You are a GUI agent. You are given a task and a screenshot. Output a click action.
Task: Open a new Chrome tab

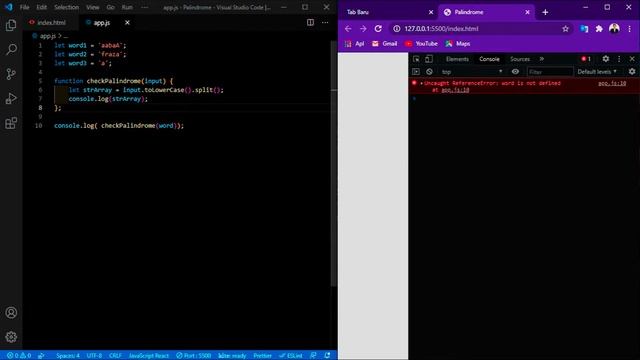point(545,12)
